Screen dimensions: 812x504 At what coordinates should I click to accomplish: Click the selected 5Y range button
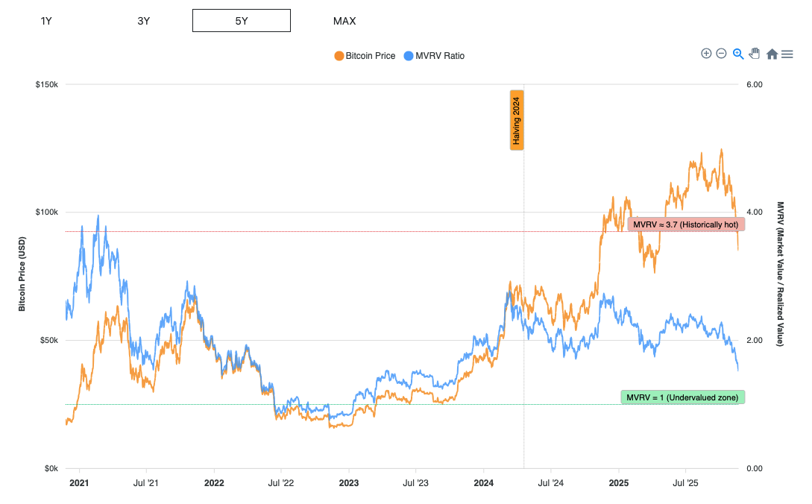tap(241, 20)
